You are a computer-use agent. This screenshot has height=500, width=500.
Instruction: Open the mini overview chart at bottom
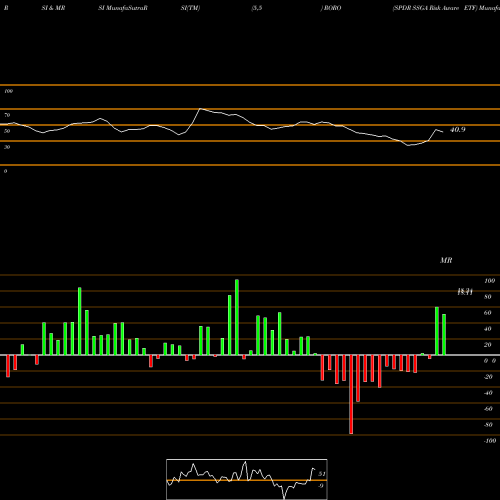click(x=247, y=479)
